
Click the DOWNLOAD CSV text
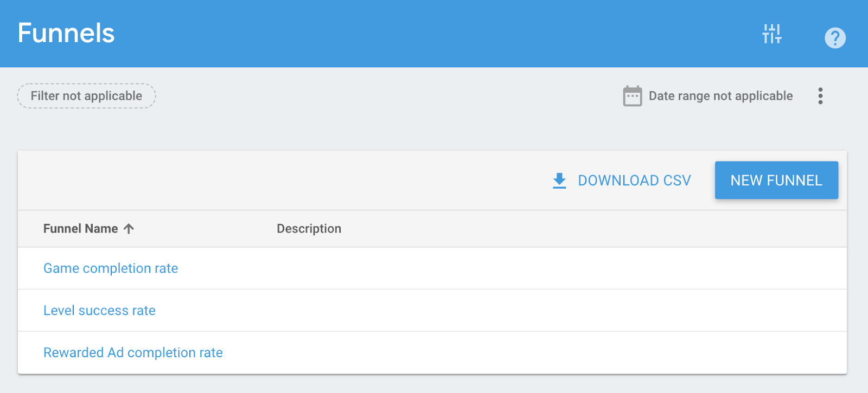634,181
